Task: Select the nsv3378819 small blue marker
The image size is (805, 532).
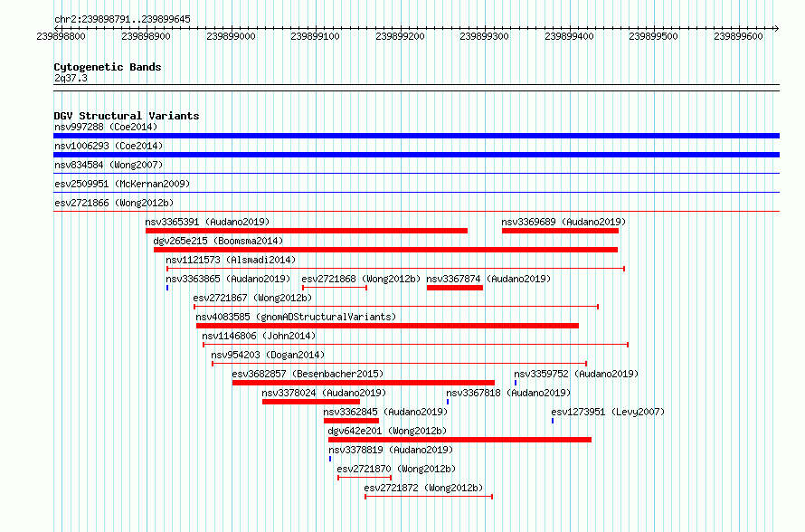Action: (330, 459)
